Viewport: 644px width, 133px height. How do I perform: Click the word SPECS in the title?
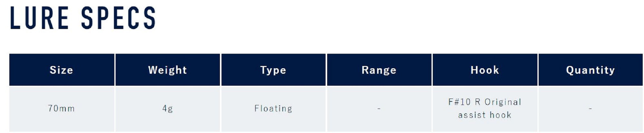click(x=118, y=18)
